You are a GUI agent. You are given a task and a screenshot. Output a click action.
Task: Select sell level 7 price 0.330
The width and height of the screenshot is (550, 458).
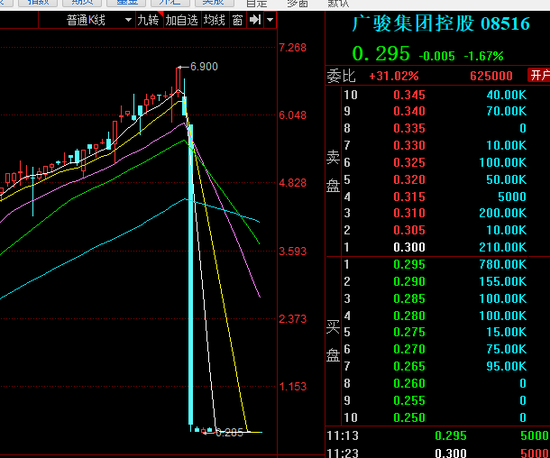point(409,146)
